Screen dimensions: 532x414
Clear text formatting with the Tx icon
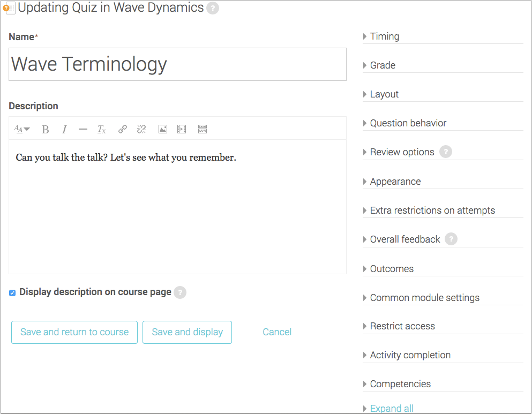[101, 129]
